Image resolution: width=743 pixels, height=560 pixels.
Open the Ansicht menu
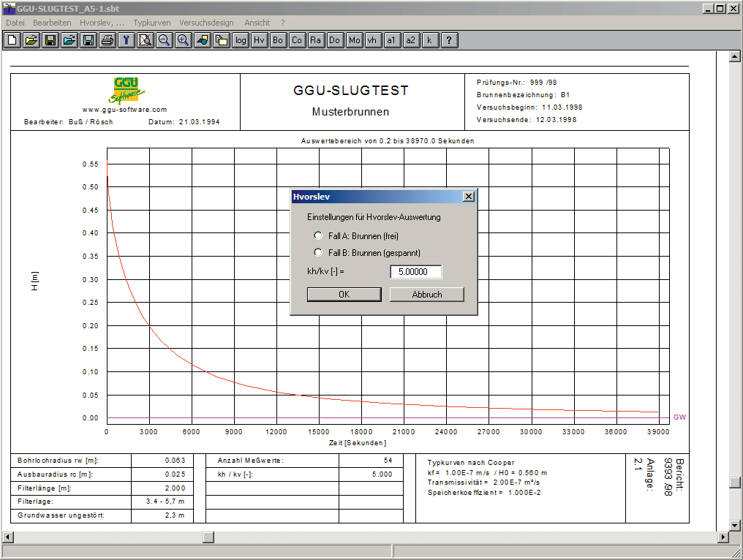pos(257,23)
